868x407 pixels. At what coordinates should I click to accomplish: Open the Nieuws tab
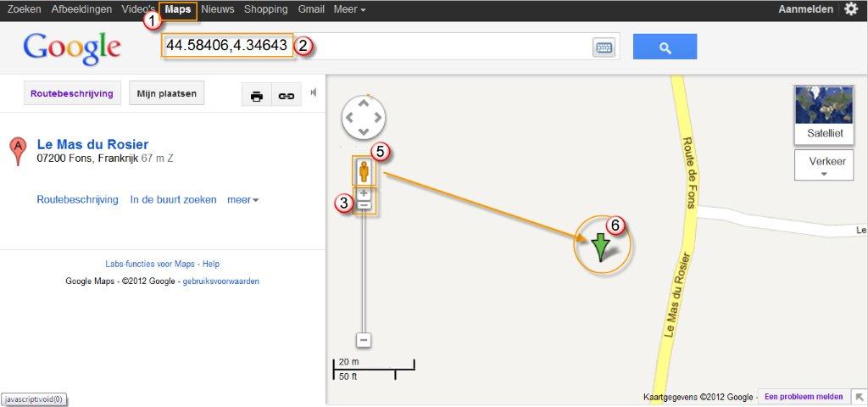(x=218, y=9)
